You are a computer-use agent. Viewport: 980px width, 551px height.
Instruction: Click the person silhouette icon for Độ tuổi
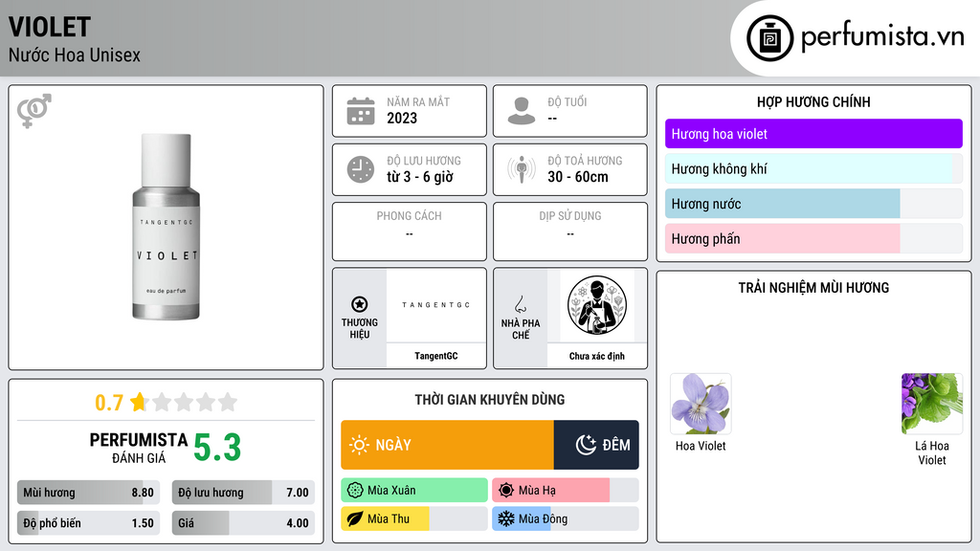coord(522,111)
